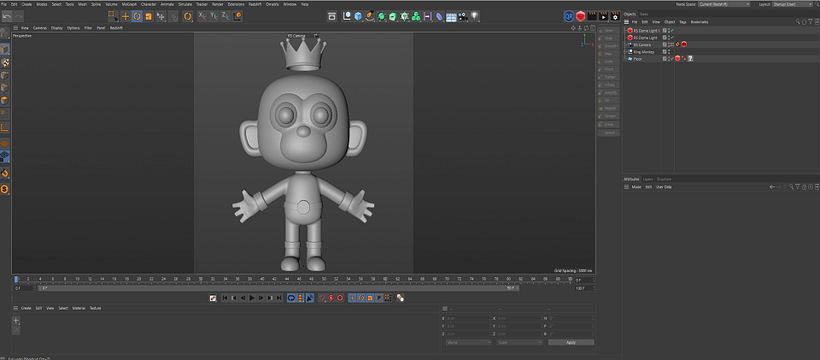
Task: Toggle X axis lock
Action: 202,16
